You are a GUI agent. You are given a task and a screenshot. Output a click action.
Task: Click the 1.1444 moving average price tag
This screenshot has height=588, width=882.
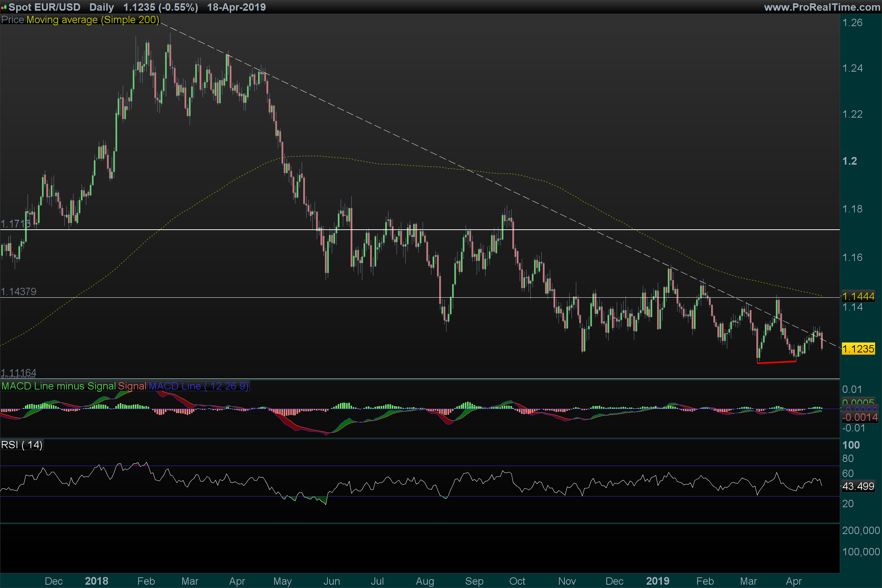coord(858,297)
